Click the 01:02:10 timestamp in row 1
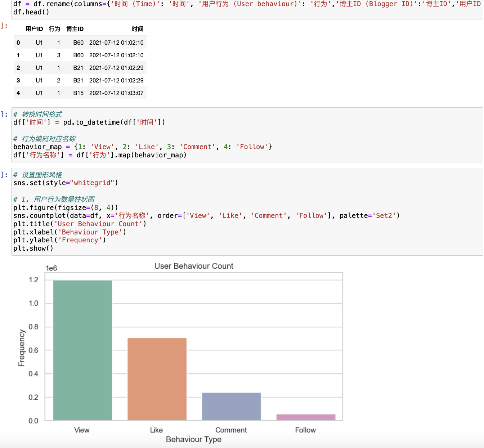This screenshot has width=484, height=448. [x=116, y=55]
